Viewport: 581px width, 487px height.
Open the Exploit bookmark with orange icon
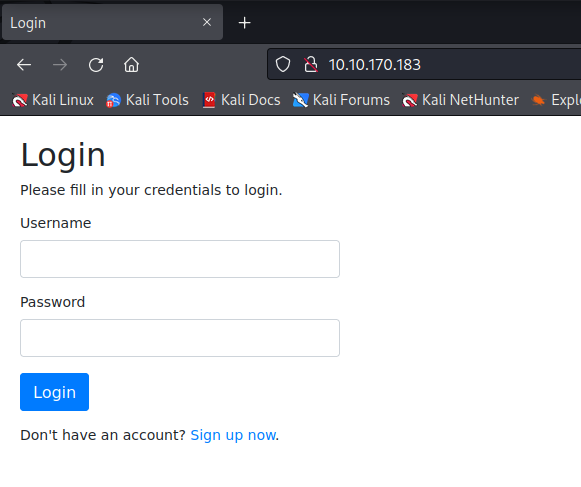(x=555, y=100)
